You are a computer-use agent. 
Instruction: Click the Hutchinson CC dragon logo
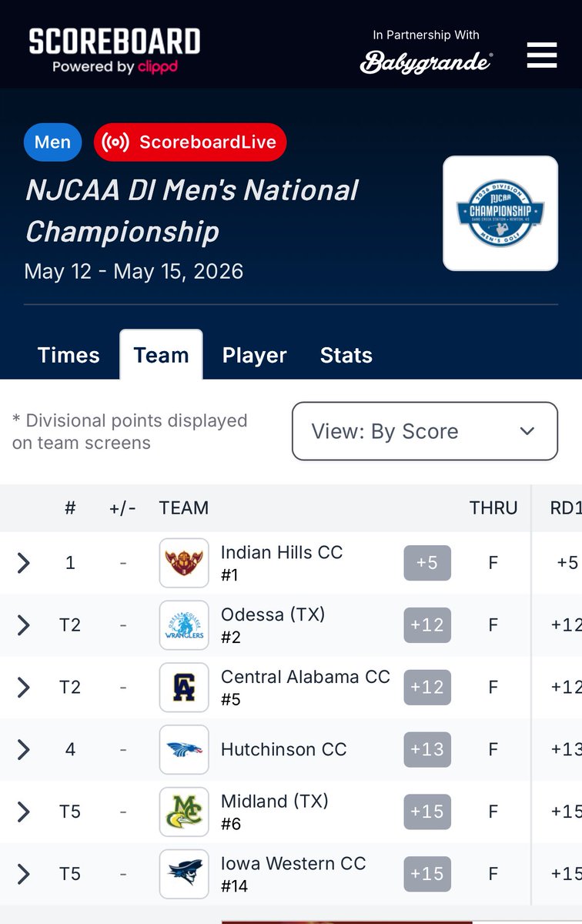click(184, 749)
